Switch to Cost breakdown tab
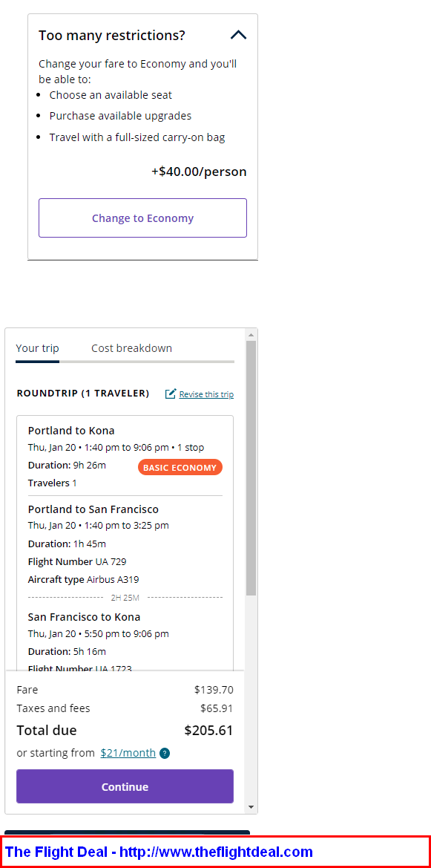The height and width of the screenshot is (868, 431). tap(132, 348)
